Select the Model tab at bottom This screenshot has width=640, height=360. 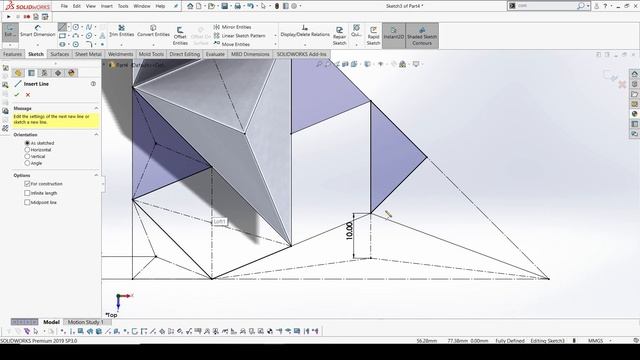coord(51,322)
